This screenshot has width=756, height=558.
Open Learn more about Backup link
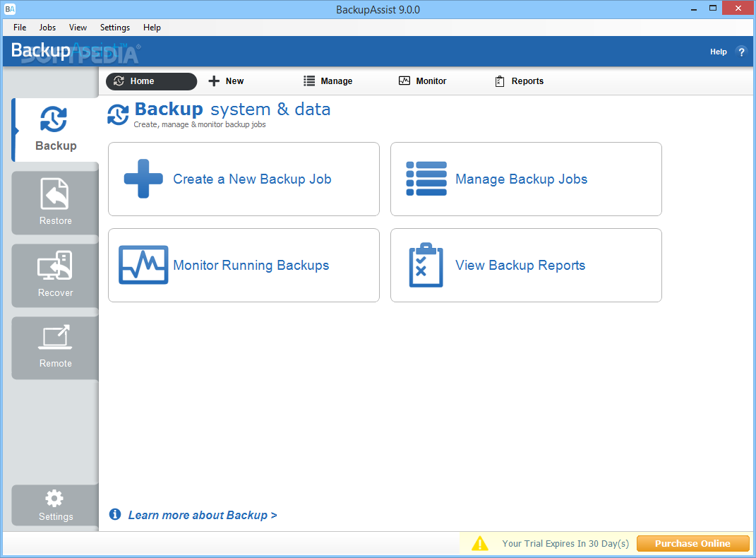203,515
